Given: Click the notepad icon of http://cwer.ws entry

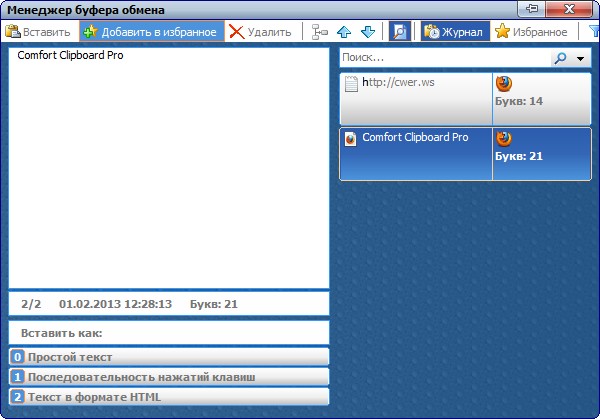Looking at the screenshot, I should 351,84.
